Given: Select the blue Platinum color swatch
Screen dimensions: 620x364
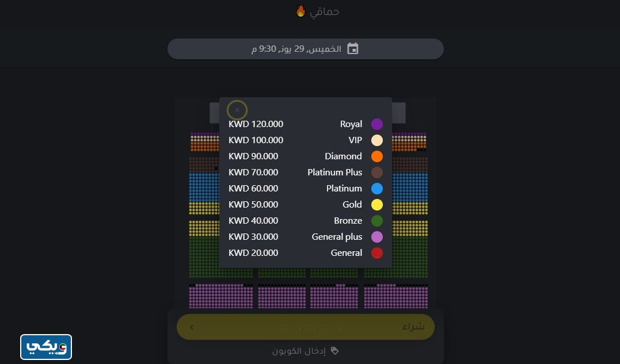Looking at the screenshot, I should click(x=377, y=189).
